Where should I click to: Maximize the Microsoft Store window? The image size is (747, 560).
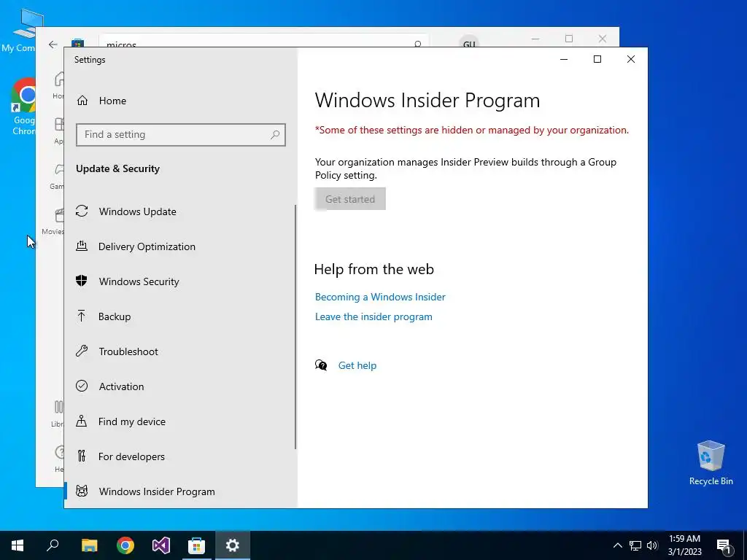569,39
